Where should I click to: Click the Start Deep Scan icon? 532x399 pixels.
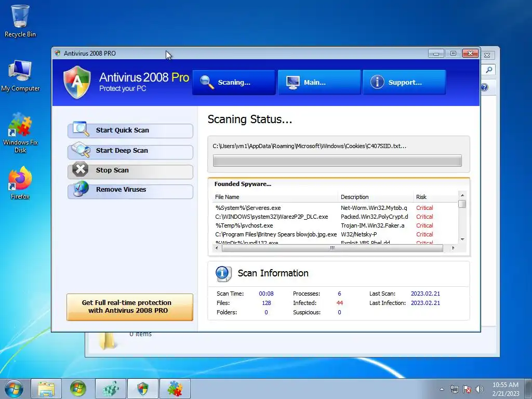tap(81, 150)
